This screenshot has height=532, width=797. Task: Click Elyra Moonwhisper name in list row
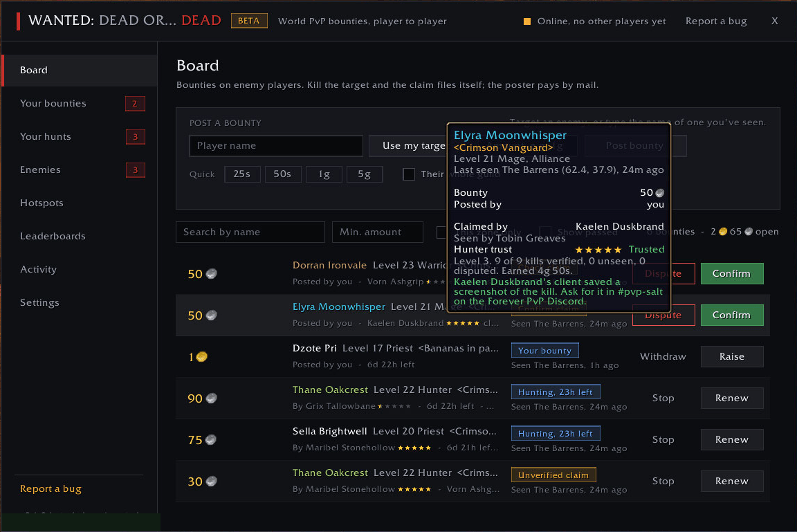click(x=338, y=307)
